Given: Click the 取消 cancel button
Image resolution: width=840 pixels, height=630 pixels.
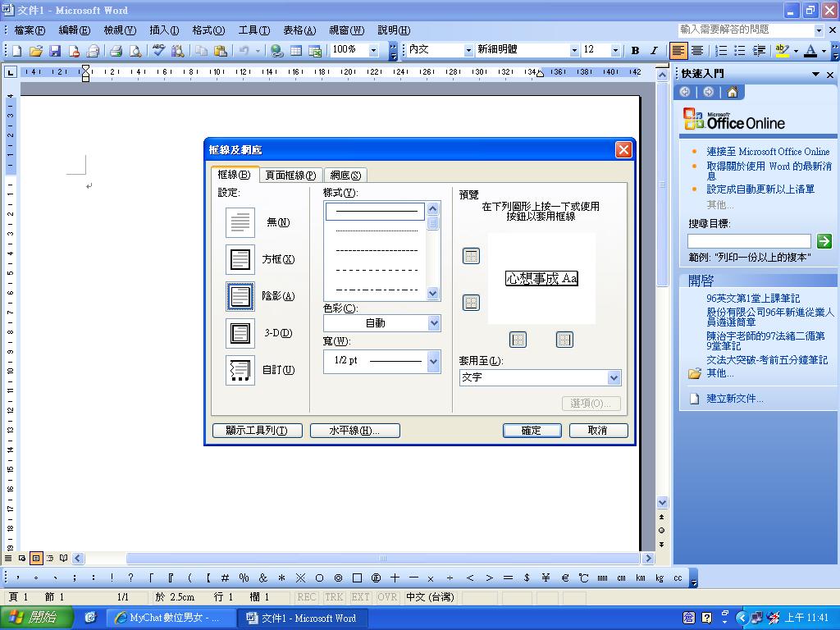Looking at the screenshot, I should point(598,430).
